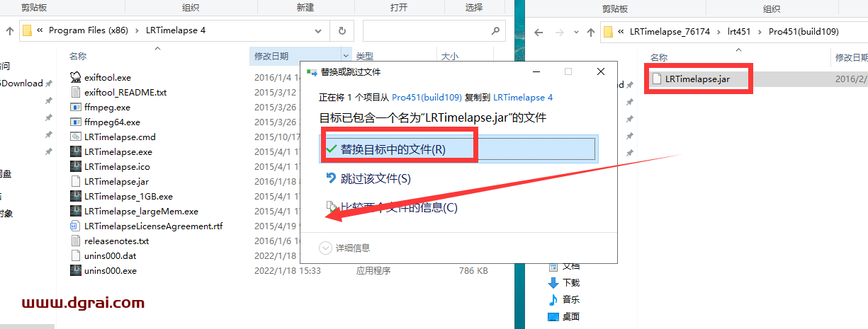The image size is (868, 329).
Task: Select the unins000.dat file name
Action: click(111, 255)
